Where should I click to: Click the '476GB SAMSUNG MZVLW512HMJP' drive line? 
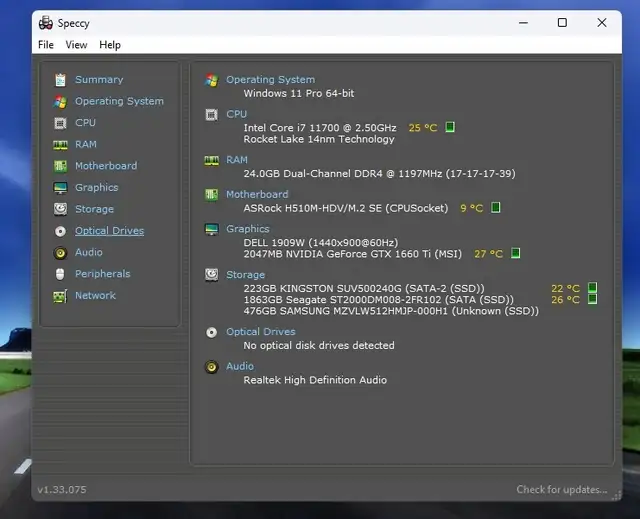click(391, 311)
